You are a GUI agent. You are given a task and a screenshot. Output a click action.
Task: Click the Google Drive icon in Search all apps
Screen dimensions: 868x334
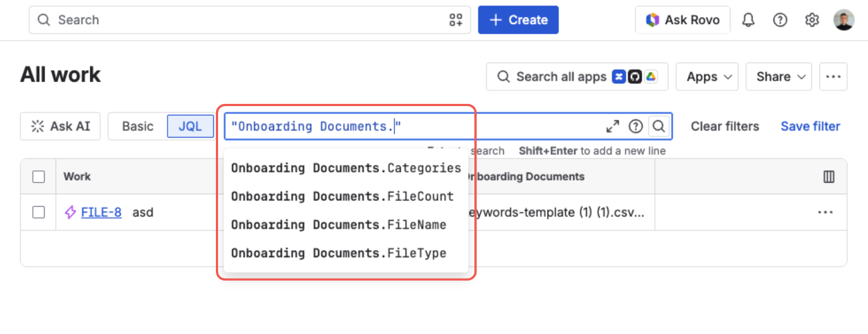tap(651, 77)
